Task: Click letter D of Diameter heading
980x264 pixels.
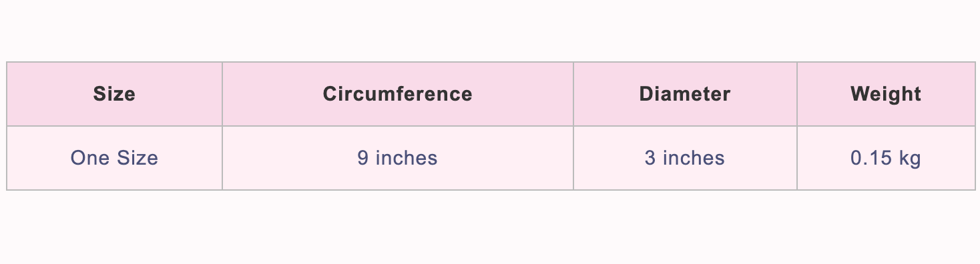Action: [646, 94]
